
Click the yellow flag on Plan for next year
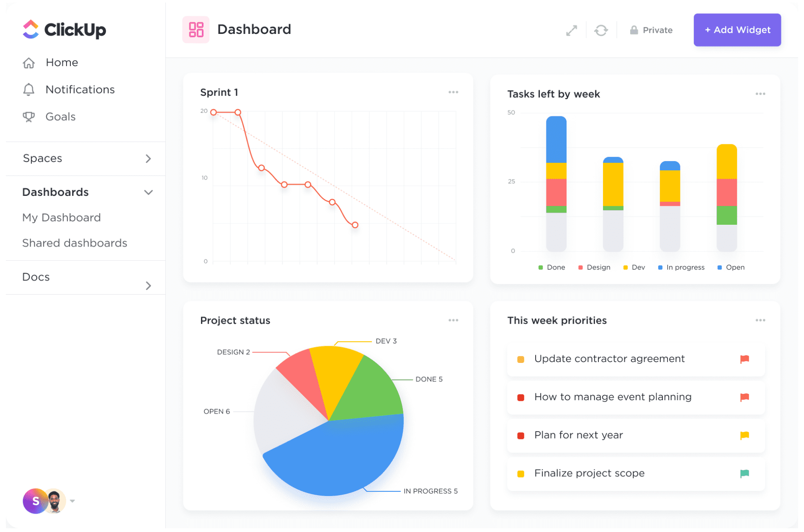point(745,435)
